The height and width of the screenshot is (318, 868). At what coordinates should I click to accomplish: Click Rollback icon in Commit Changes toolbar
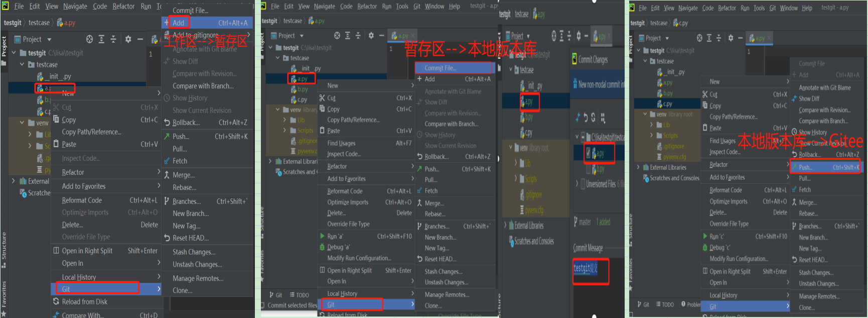point(586,118)
